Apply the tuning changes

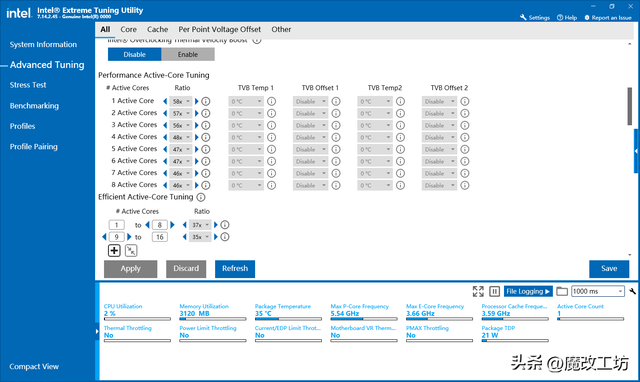coord(131,269)
